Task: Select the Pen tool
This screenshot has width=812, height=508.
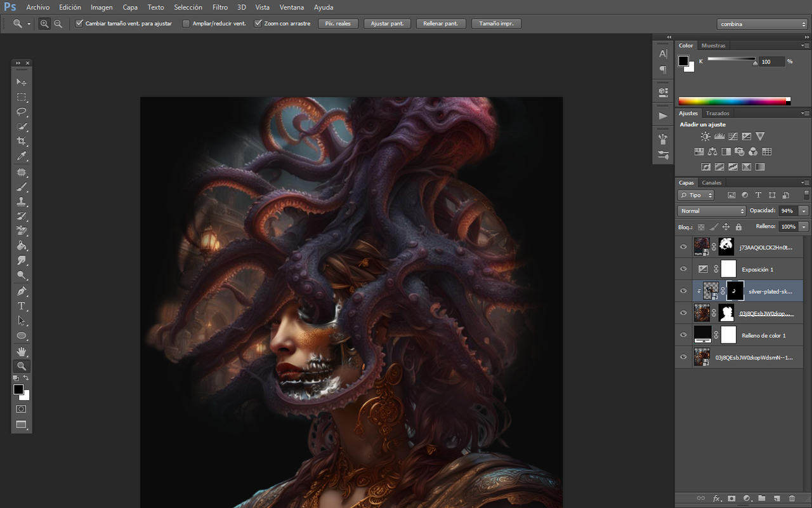Action: point(22,291)
